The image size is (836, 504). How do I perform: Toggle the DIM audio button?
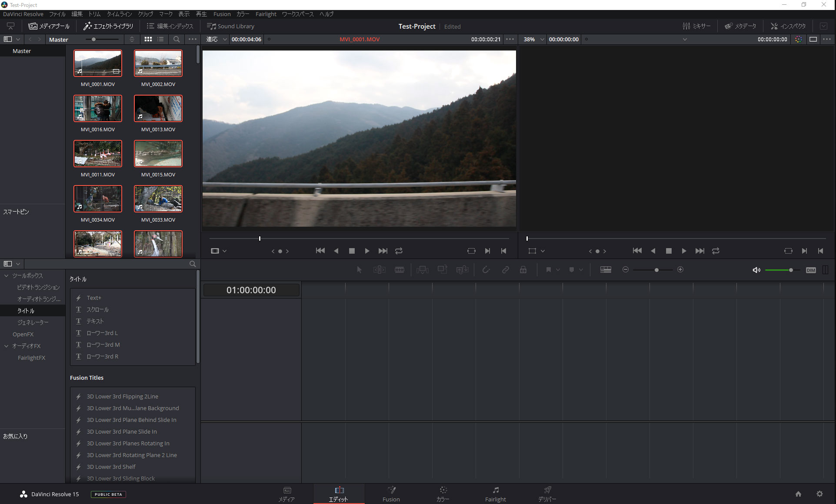tap(811, 270)
